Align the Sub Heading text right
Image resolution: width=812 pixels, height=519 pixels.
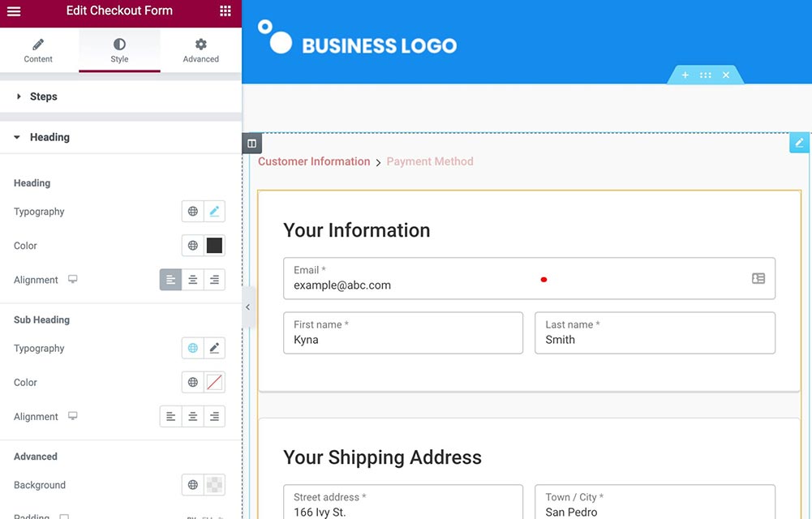tap(214, 416)
